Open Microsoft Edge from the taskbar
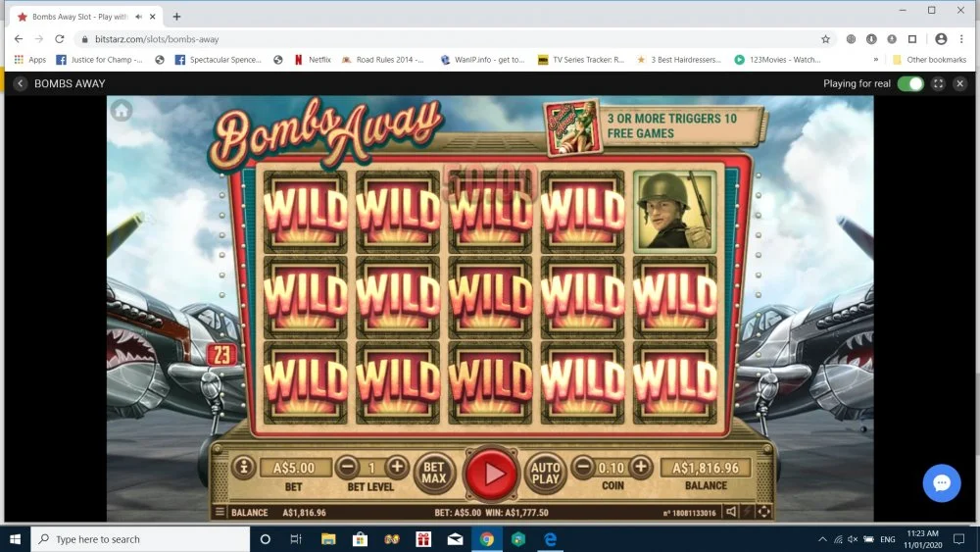The width and height of the screenshot is (980, 552). click(550, 539)
